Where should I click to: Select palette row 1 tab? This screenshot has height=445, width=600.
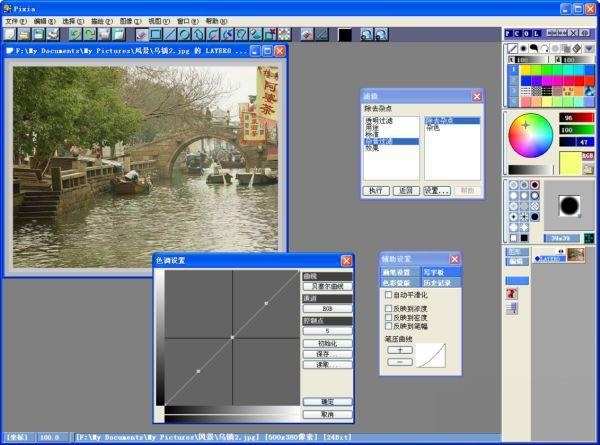[514, 70]
